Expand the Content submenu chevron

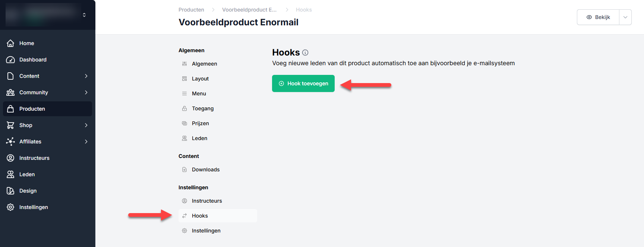86,76
